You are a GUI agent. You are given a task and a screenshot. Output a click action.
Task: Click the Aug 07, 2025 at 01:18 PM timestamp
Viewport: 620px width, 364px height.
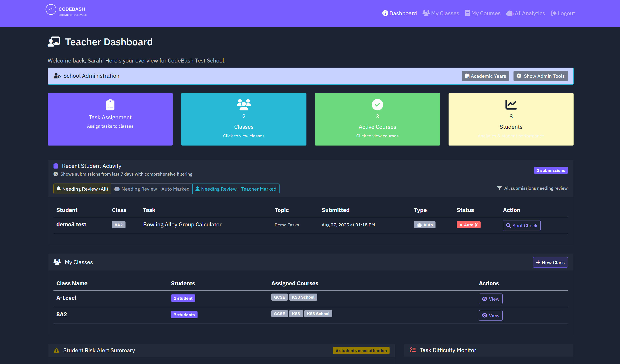point(348,225)
